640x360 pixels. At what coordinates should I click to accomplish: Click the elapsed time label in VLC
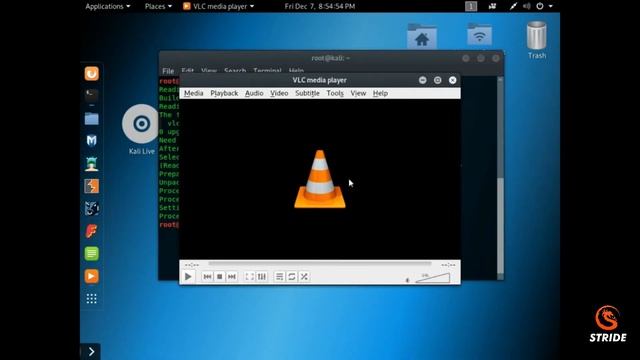point(192,265)
